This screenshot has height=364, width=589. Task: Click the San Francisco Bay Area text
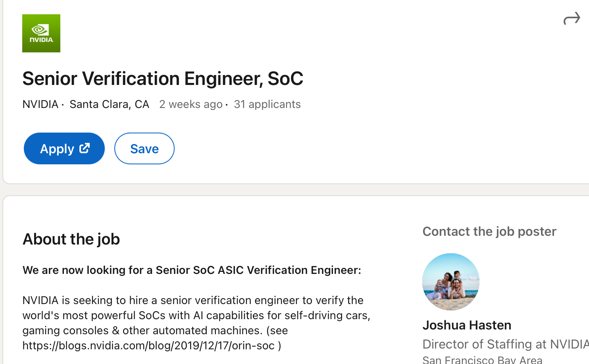(482, 360)
